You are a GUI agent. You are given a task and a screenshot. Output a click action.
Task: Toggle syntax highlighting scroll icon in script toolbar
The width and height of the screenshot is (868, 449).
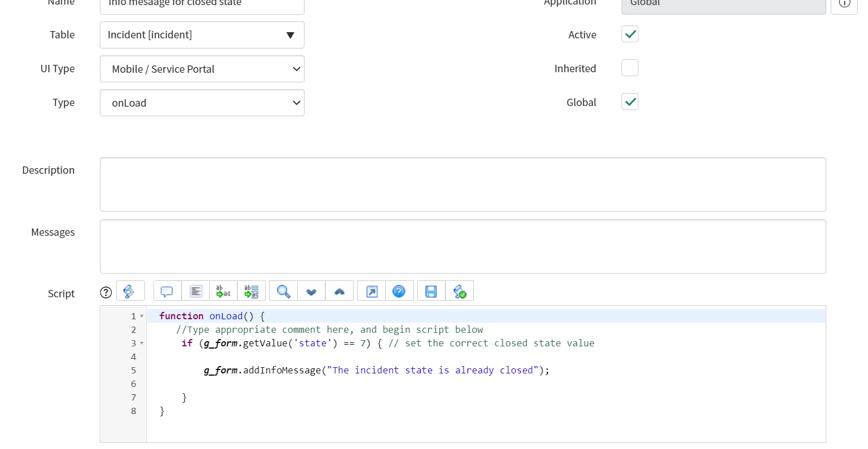[x=130, y=291]
